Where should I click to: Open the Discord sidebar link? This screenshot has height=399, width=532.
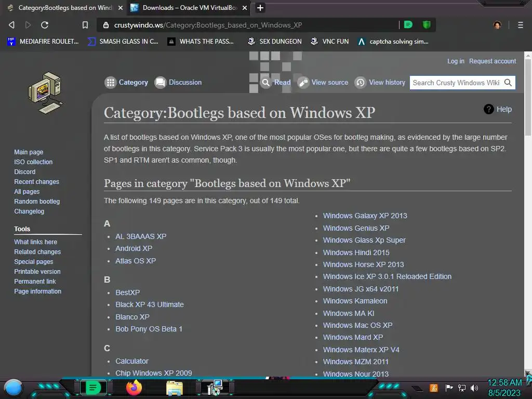pos(25,171)
